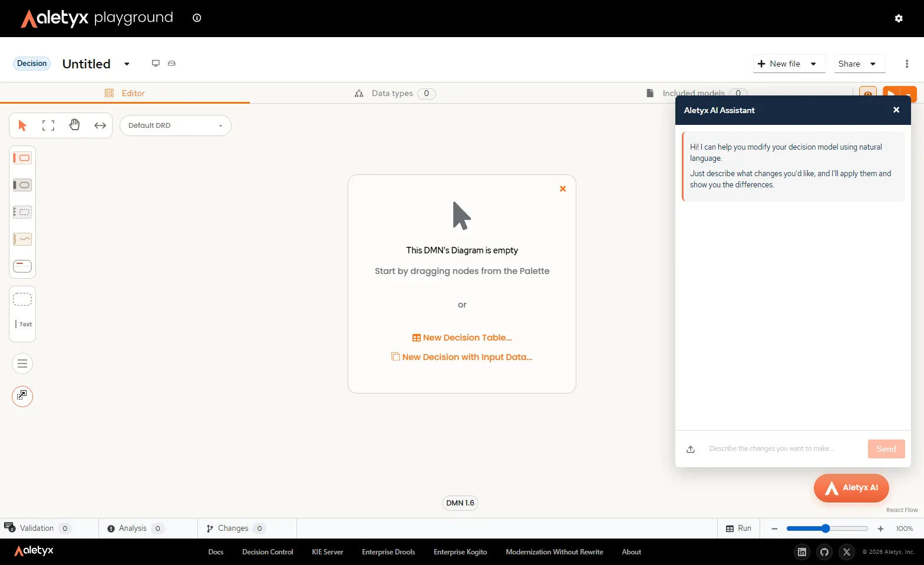The width and height of the screenshot is (924, 565).
Task: Toggle the Run table panel
Action: pos(738,528)
